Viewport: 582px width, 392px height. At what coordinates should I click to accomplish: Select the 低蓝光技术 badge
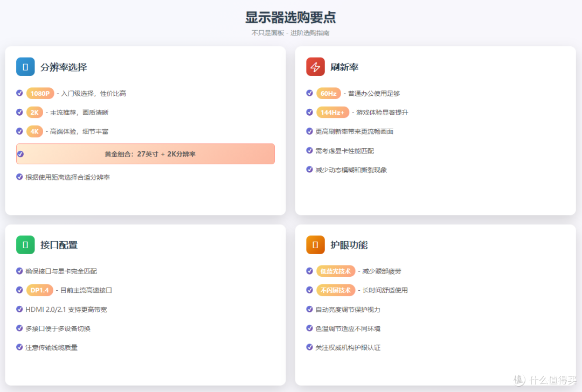[336, 271]
